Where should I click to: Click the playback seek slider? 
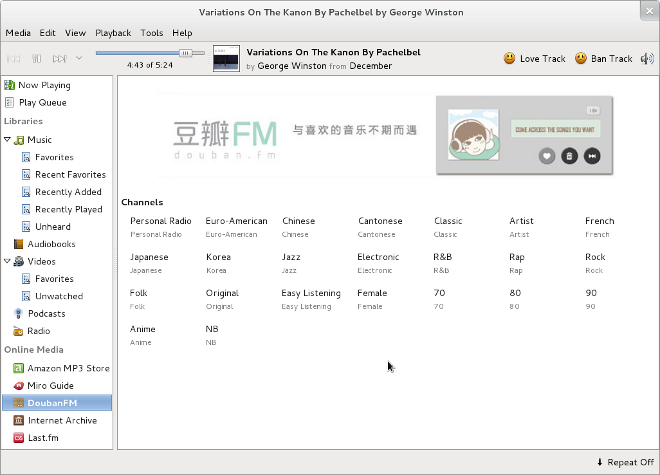click(150, 53)
